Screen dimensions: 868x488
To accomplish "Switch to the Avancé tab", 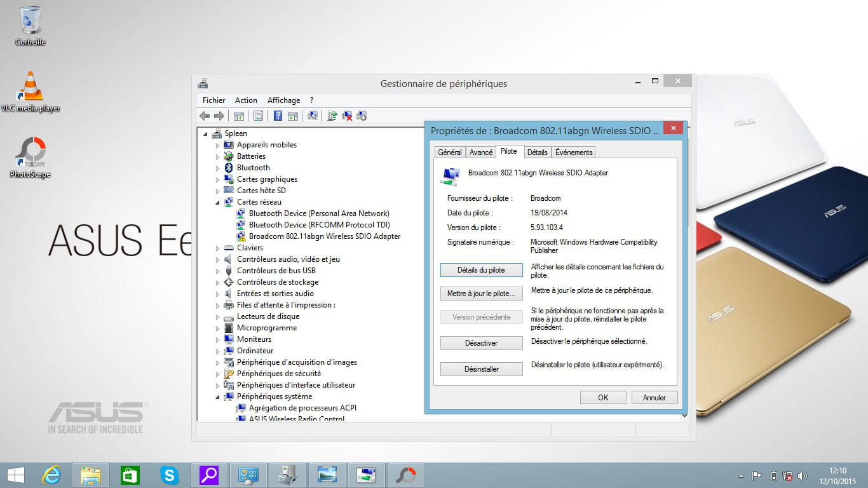I will [x=481, y=152].
